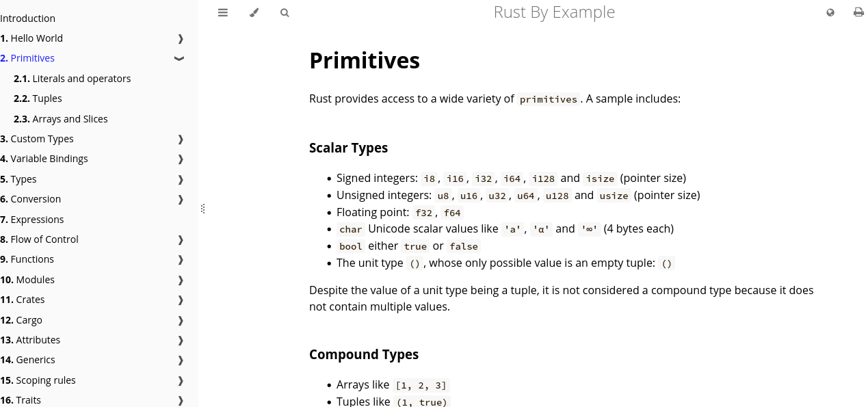868x407 pixels.
Task: Go to Literals and operators section
Action: 81,79
